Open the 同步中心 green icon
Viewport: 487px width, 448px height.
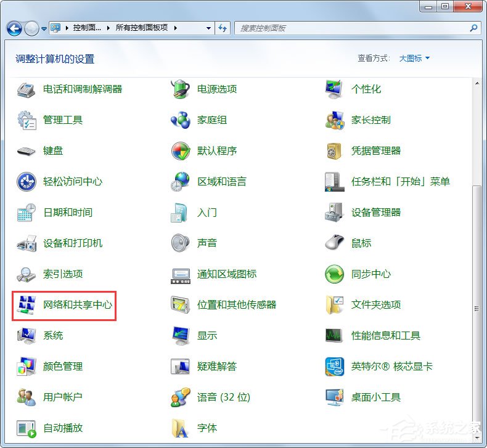coord(334,274)
